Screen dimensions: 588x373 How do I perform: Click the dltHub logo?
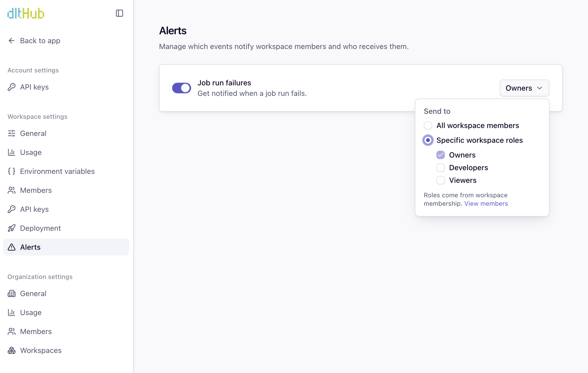tap(26, 13)
